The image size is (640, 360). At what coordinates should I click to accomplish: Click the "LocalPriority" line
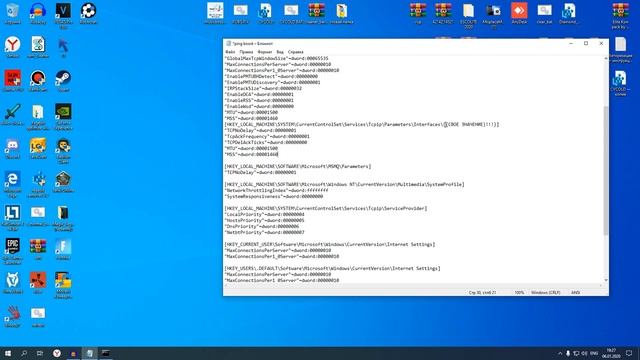pos(264,214)
